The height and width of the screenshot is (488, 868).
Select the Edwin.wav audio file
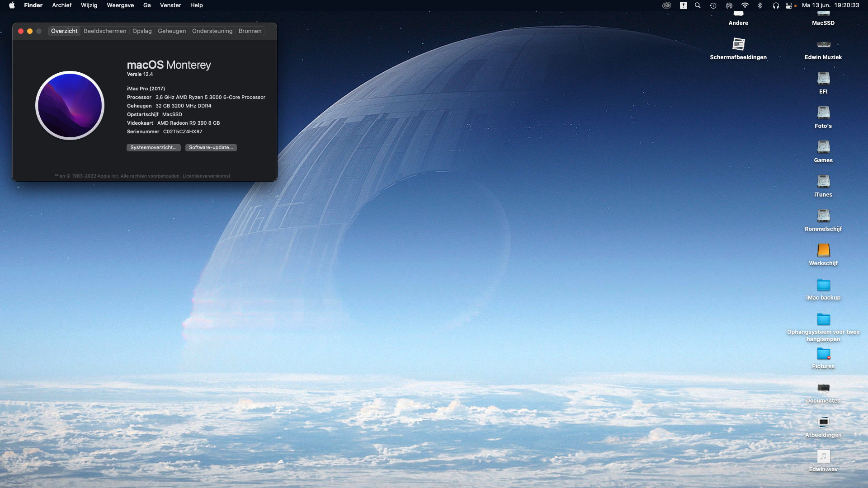coord(823,456)
